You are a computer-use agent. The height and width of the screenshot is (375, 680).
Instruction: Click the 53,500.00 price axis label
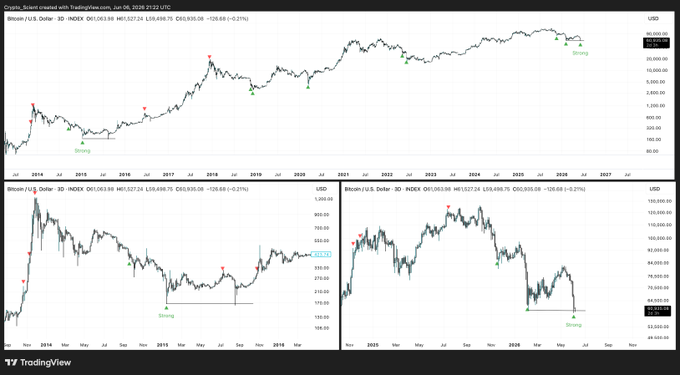(x=660, y=326)
